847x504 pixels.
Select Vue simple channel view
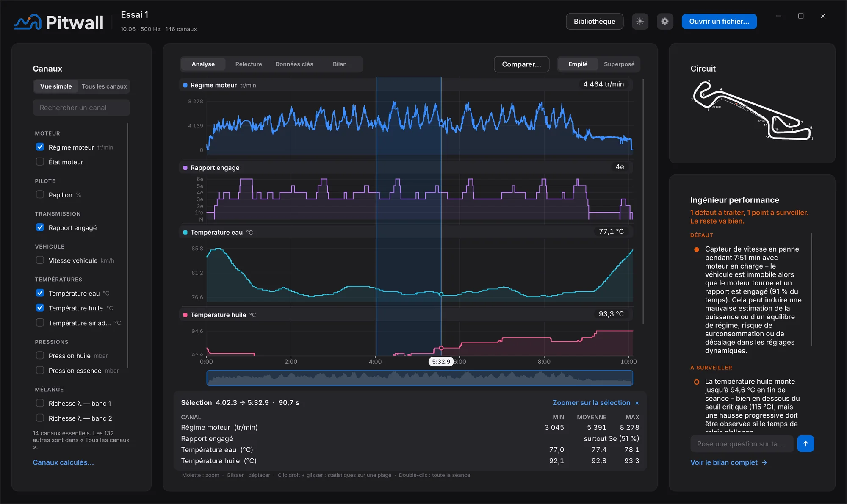click(x=56, y=86)
